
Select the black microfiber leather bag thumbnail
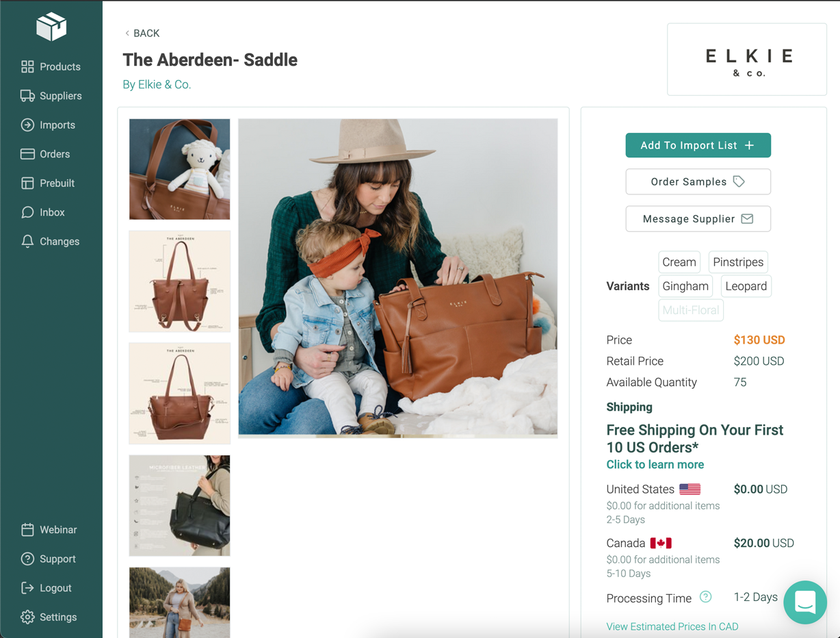tap(179, 505)
